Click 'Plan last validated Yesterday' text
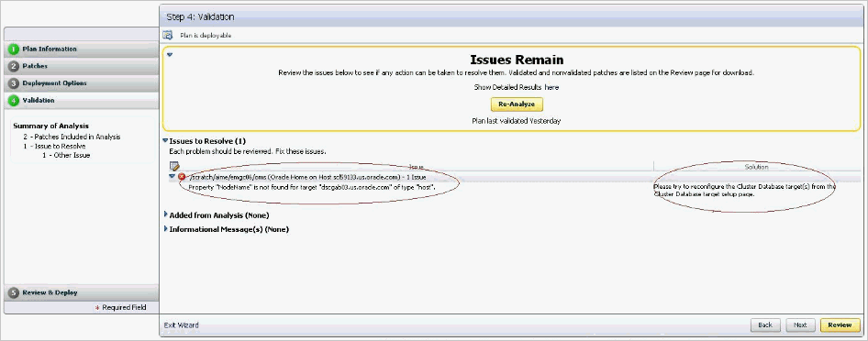 pos(517,120)
